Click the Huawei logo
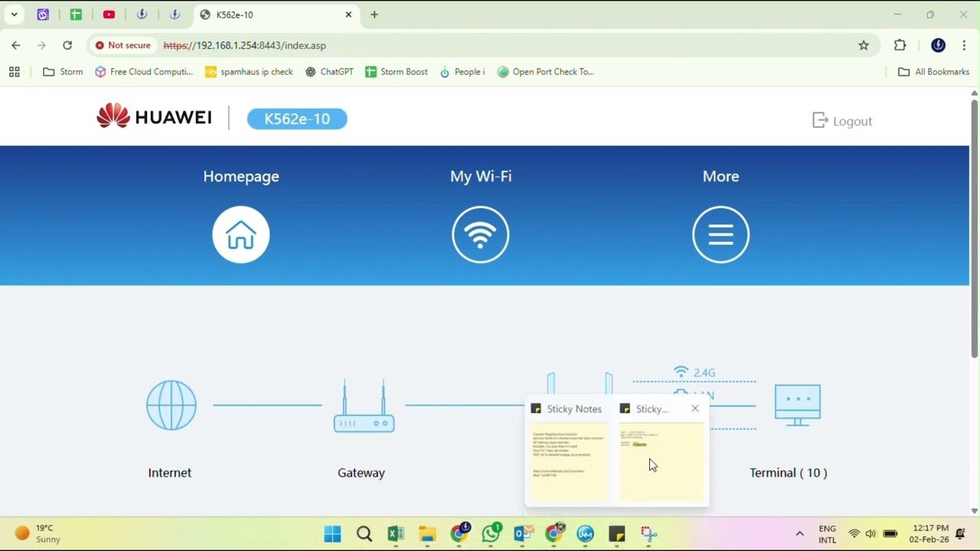 point(154,117)
